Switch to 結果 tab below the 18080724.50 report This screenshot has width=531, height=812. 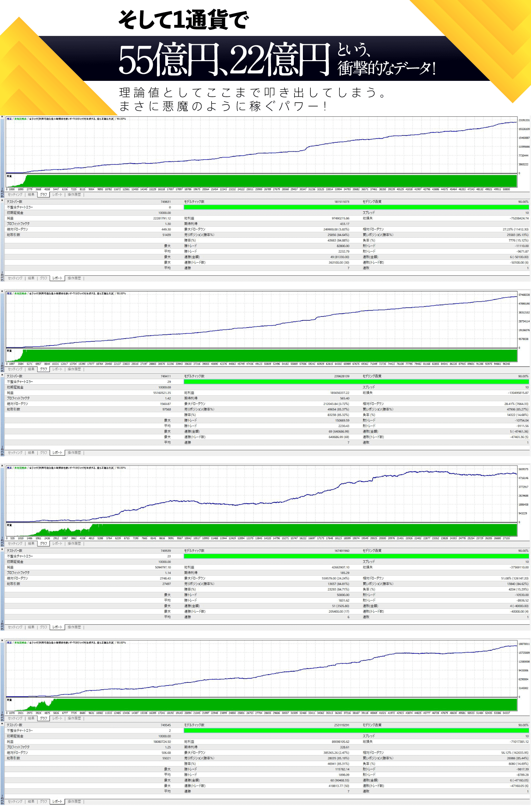pyautogui.click(x=31, y=801)
